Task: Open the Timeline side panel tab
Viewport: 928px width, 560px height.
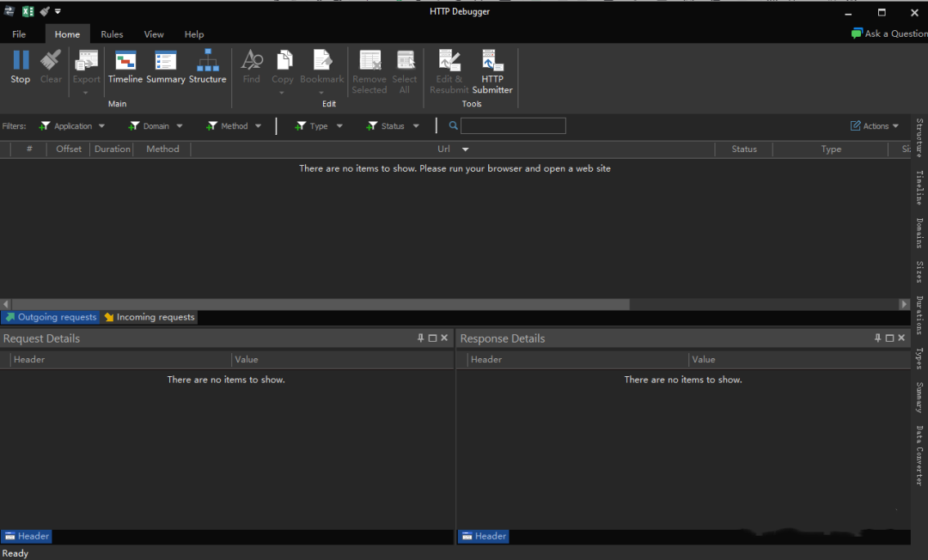Action: pos(919,187)
